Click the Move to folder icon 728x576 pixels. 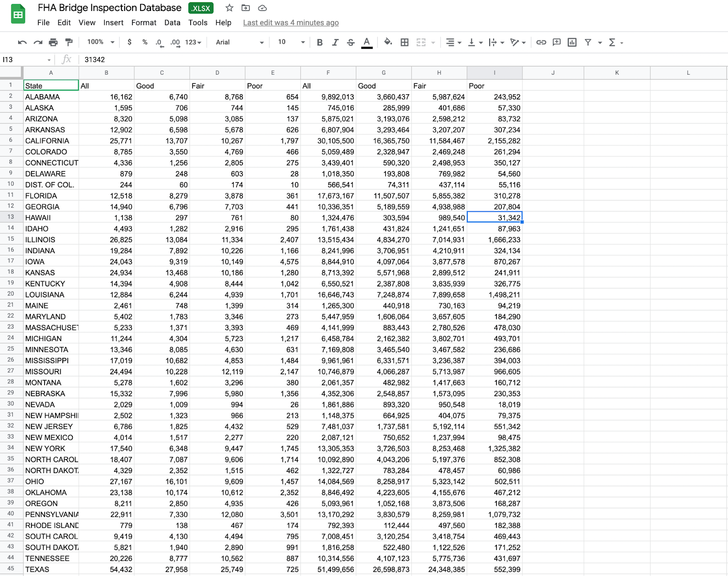(x=246, y=8)
